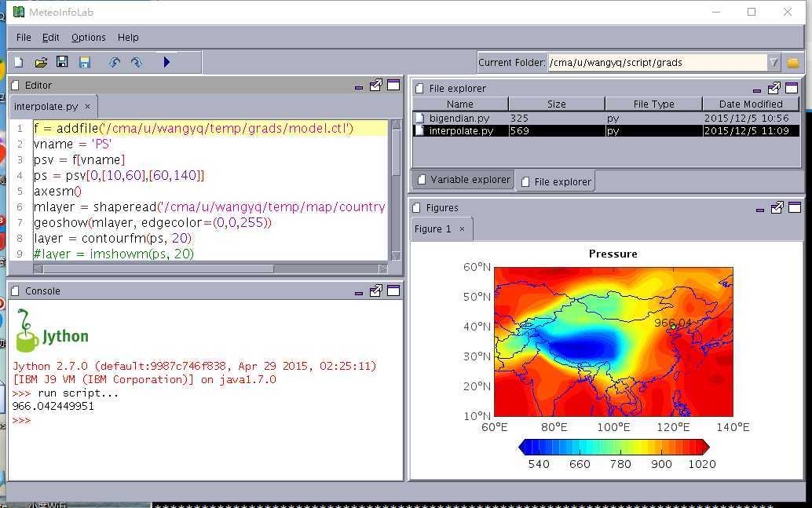Switch to the File explorer bottom tab

pos(556,181)
